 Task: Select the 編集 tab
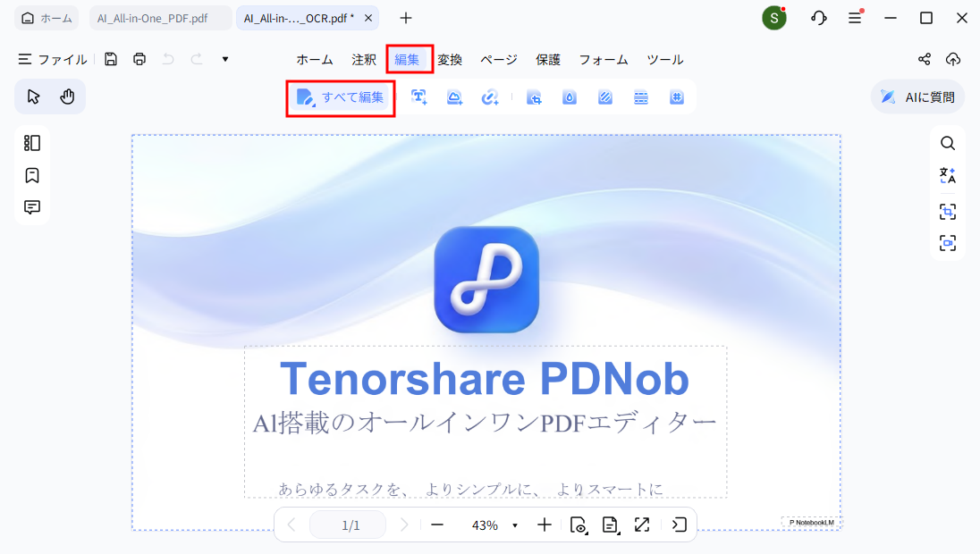coord(407,59)
